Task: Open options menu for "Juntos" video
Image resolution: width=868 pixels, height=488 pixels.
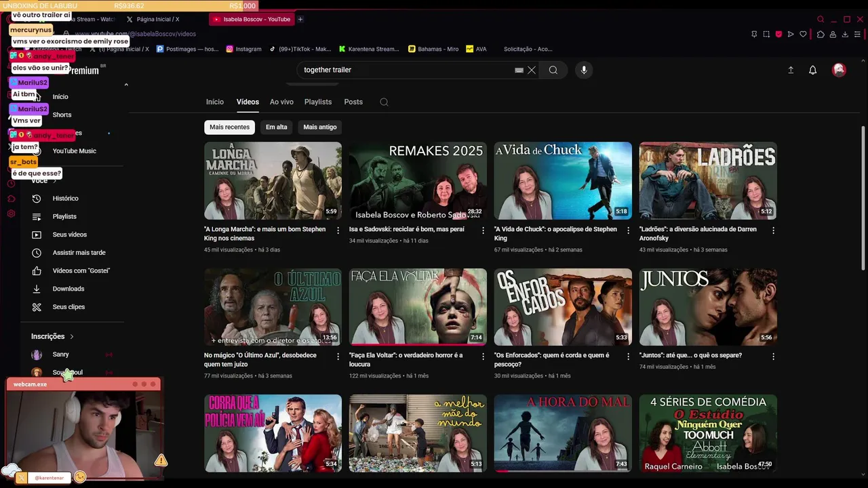Action: click(774, 357)
